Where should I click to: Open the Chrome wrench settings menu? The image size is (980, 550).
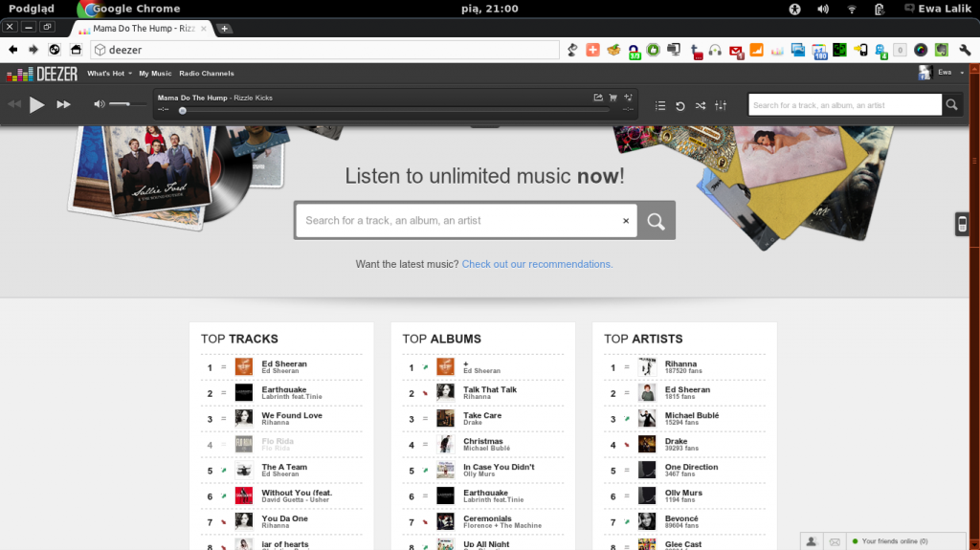pos(966,50)
